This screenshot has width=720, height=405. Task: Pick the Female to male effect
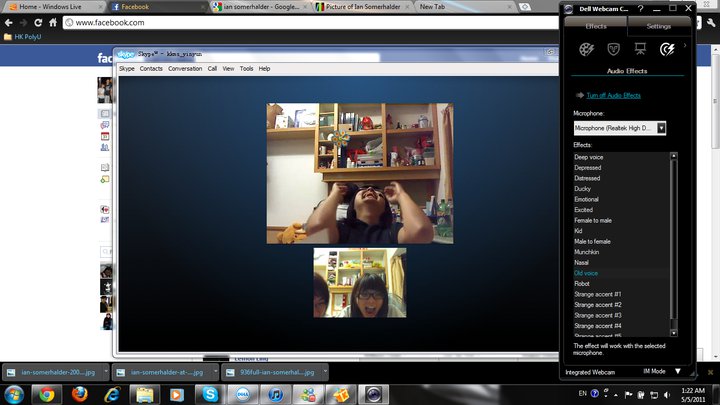coord(593,220)
